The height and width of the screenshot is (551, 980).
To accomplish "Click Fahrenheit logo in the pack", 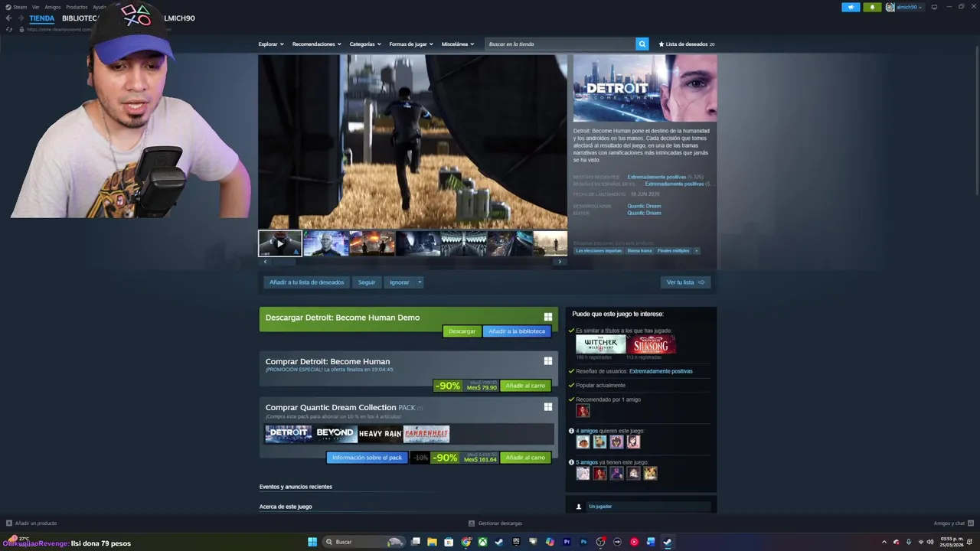I will pos(426,434).
